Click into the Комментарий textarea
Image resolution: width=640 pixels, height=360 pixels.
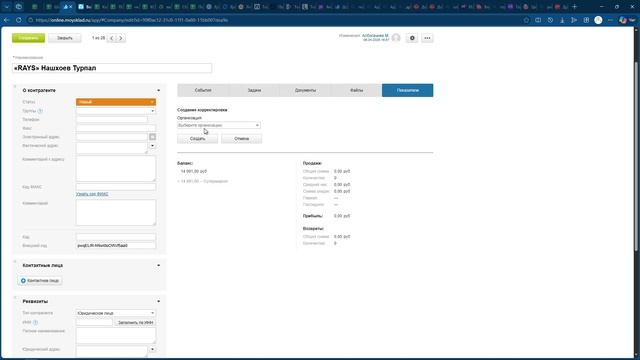pyautogui.click(x=116, y=212)
